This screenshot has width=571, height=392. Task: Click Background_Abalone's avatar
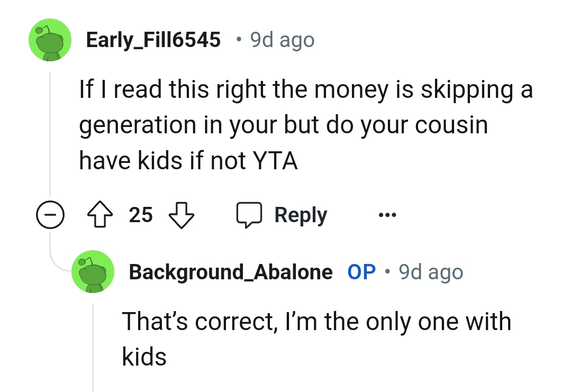pos(93,271)
